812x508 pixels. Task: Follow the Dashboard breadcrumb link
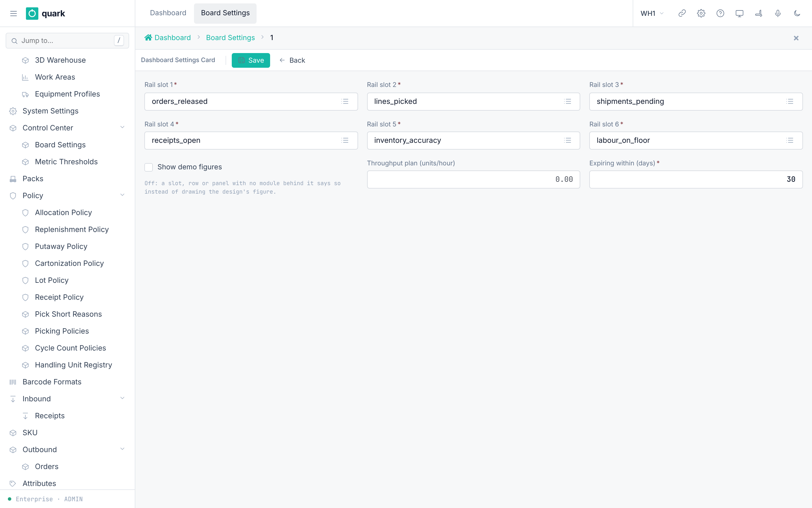coord(173,38)
